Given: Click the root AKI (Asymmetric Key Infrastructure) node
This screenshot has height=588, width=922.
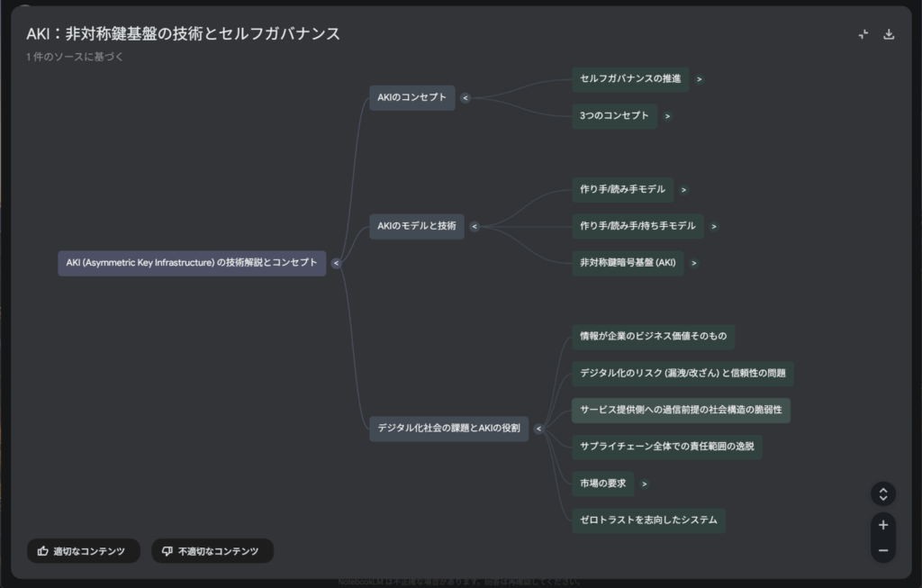Looking at the screenshot, I should coord(192,263).
